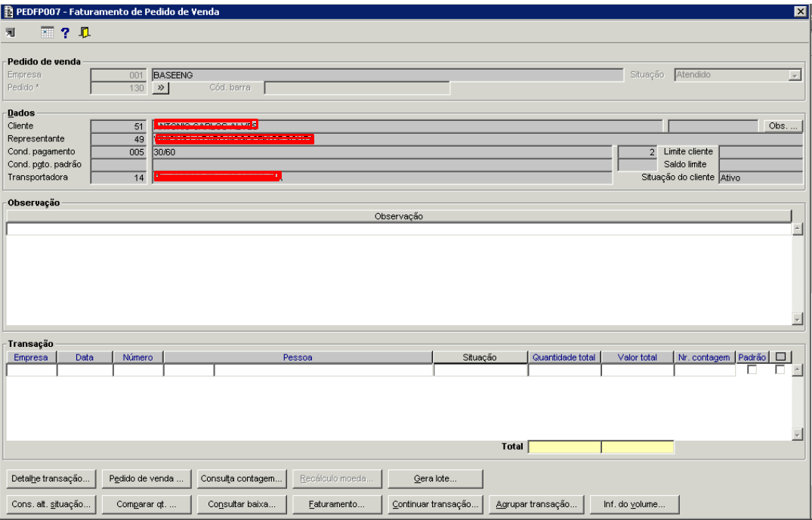Screen dimensions: 812x520
Task: Click the Detalhe transação button
Action: (51, 478)
